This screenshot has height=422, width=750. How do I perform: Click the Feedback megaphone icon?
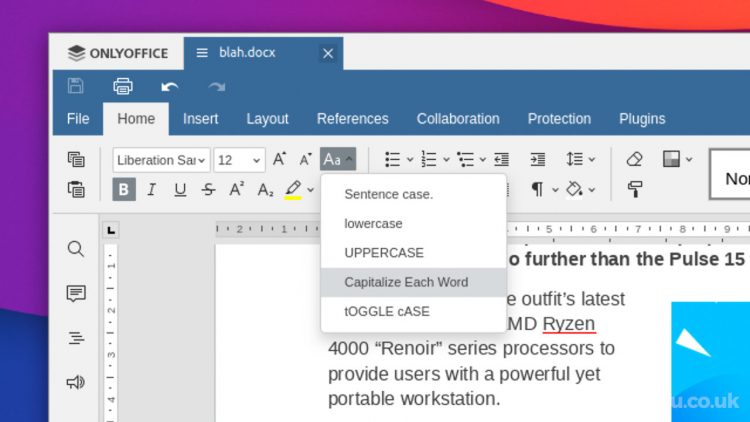[x=76, y=382]
